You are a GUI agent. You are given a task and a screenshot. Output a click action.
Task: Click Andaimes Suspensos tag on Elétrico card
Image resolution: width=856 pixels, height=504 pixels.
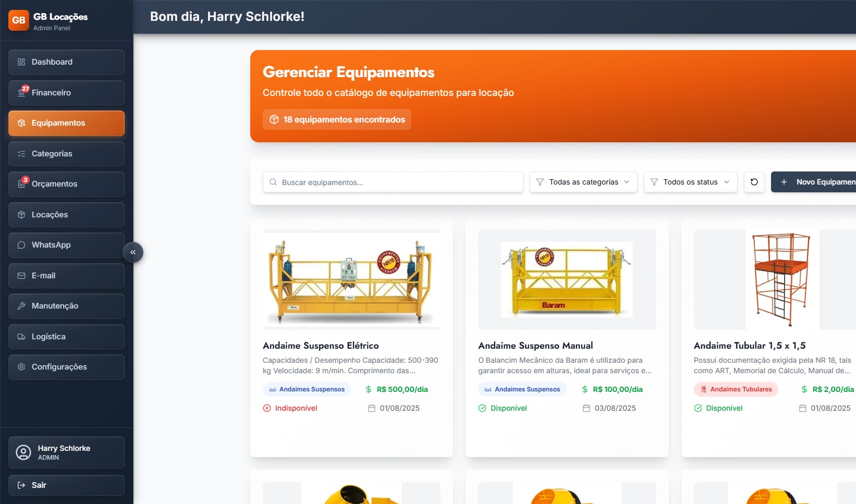(307, 389)
